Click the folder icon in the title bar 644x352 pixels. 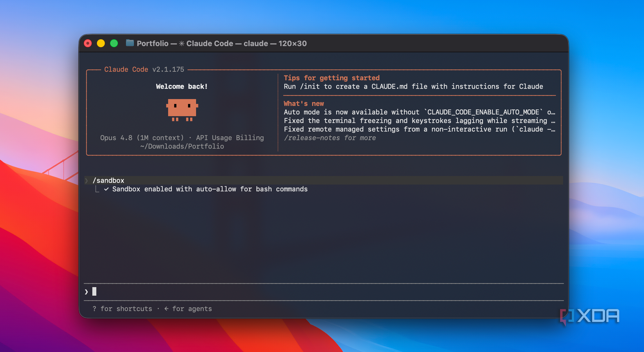[130, 43]
